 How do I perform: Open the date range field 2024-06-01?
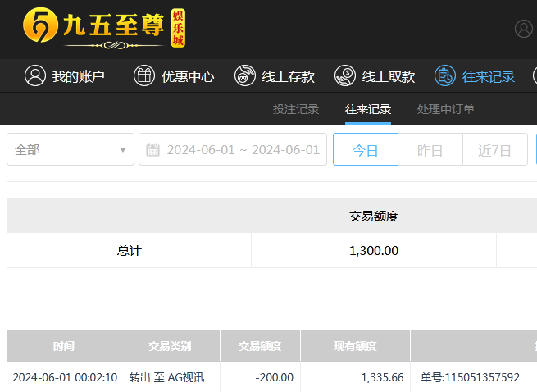pos(233,149)
